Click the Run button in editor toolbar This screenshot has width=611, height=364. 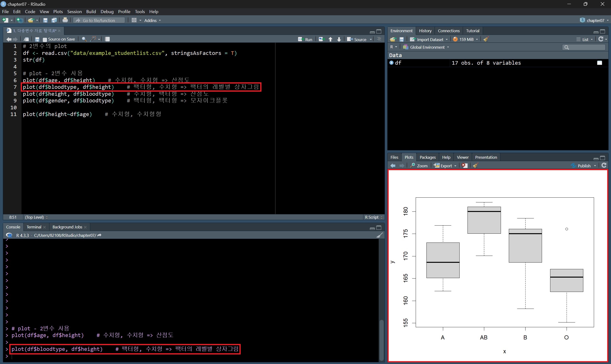coord(305,39)
